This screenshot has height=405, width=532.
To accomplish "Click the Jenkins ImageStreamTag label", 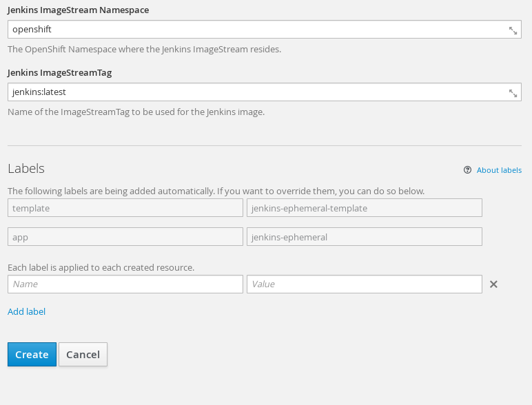I will click(x=60, y=72).
